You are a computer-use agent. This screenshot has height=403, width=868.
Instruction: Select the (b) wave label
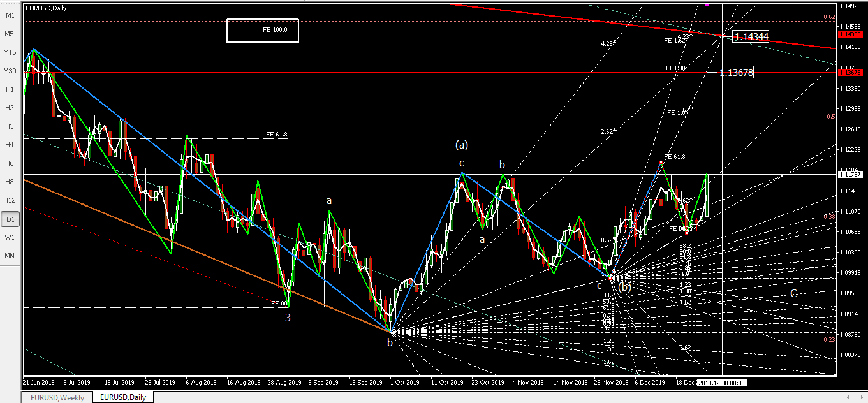point(625,287)
